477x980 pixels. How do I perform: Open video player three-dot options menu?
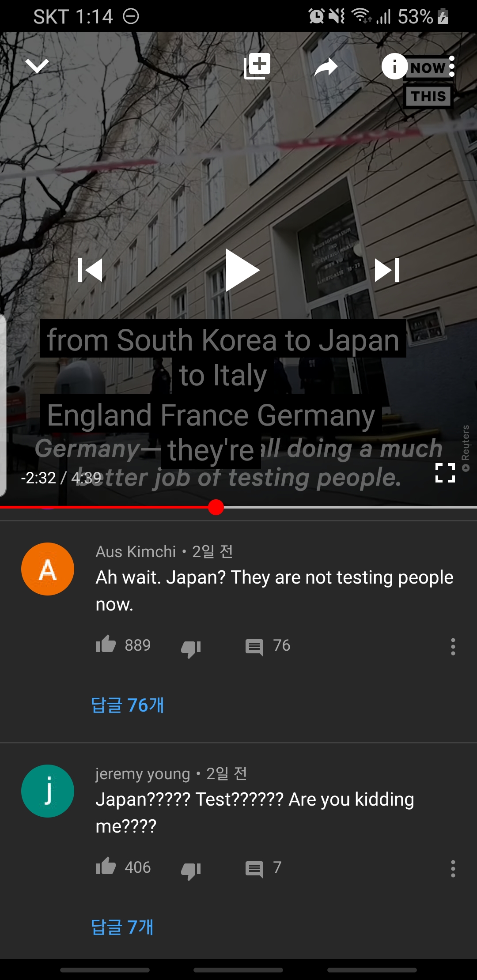[x=452, y=66]
